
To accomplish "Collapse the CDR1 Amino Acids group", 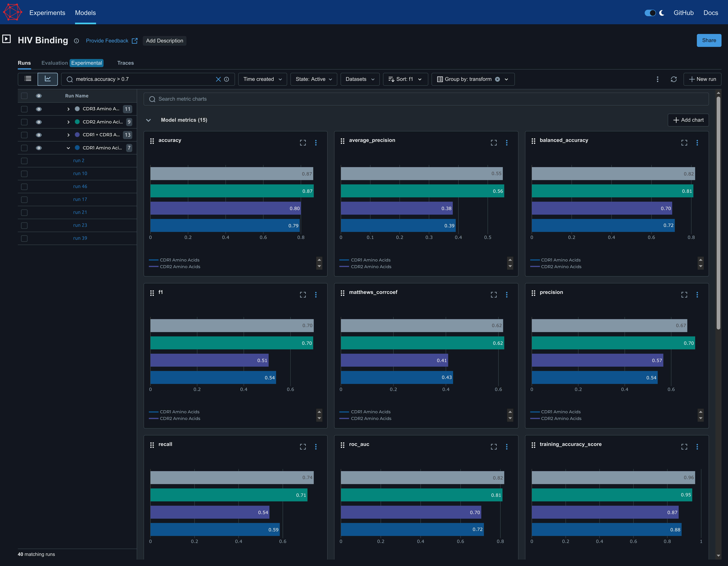I will tap(68, 148).
